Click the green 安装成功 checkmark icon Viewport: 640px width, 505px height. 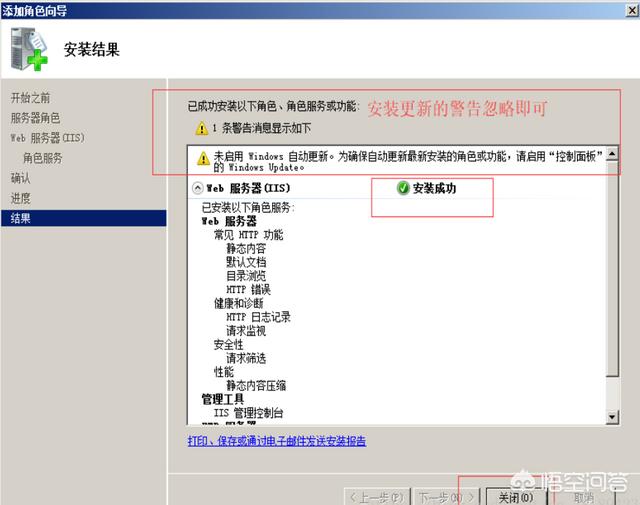coord(403,188)
